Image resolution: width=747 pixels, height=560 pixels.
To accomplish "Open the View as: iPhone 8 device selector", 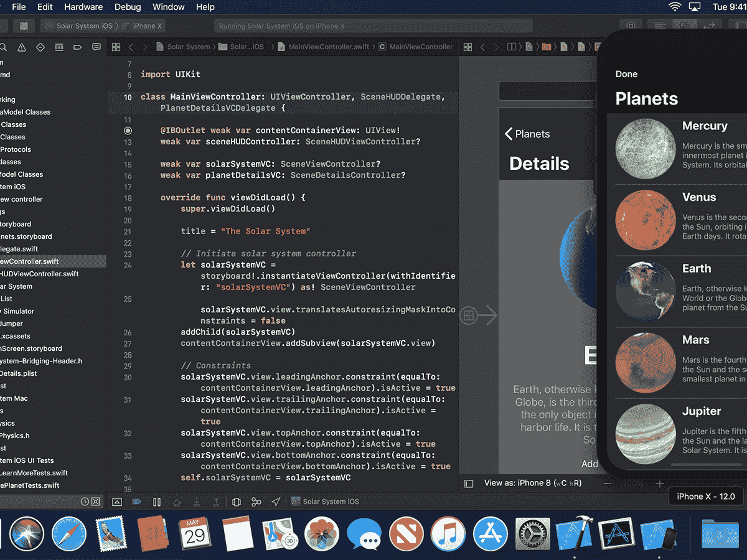I will click(533, 483).
